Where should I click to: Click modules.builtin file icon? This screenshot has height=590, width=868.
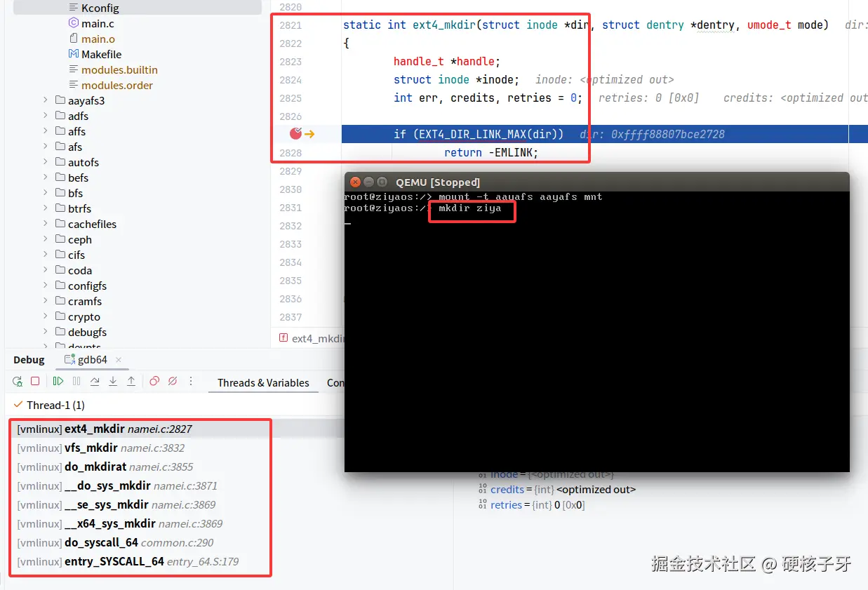click(x=74, y=69)
